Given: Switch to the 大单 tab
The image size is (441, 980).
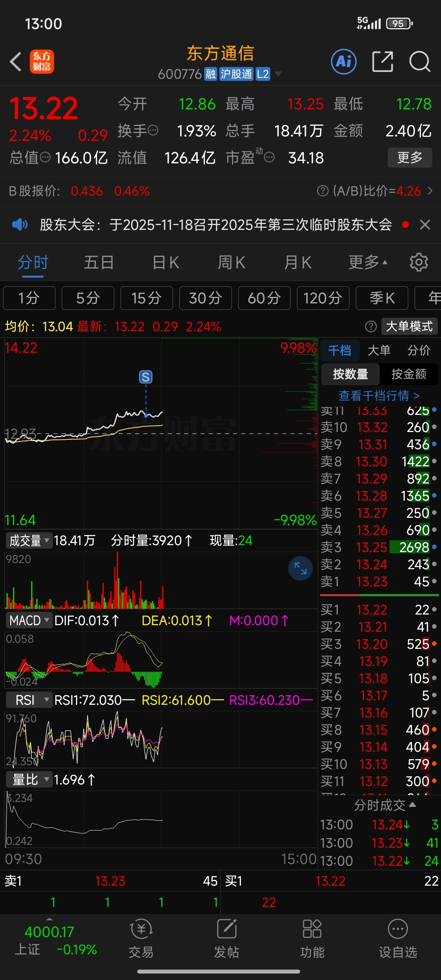Looking at the screenshot, I should (x=379, y=350).
